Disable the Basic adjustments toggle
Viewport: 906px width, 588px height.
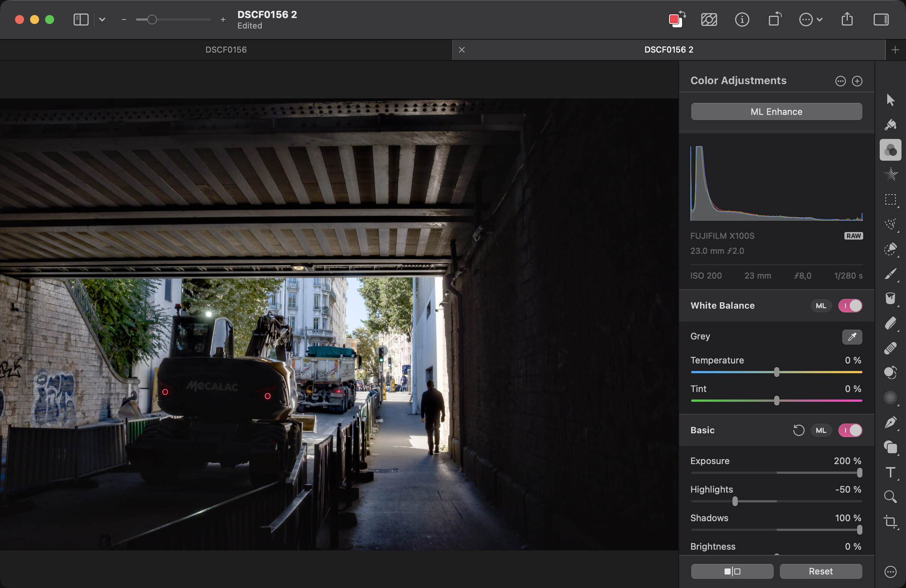click(850, 430)
